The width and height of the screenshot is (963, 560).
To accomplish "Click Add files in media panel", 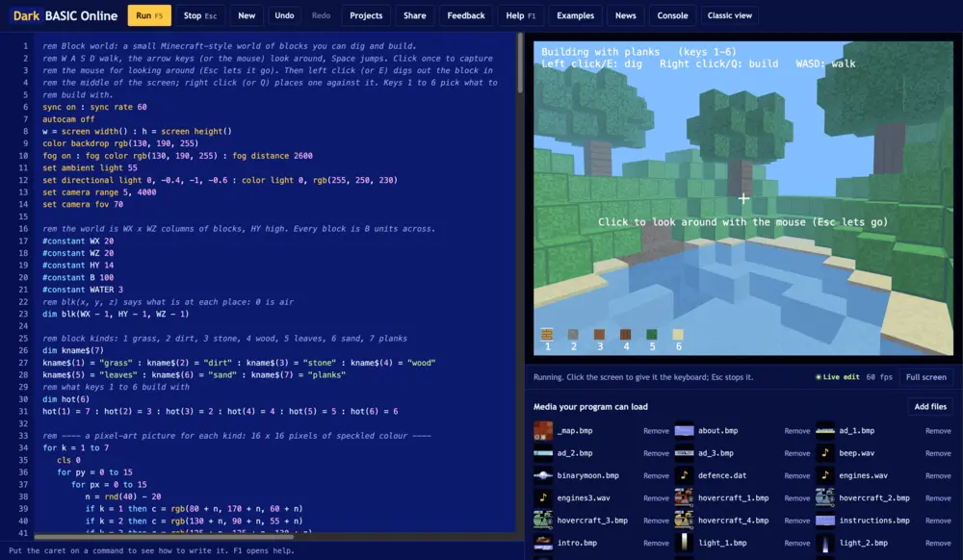I will coord(930,406).
